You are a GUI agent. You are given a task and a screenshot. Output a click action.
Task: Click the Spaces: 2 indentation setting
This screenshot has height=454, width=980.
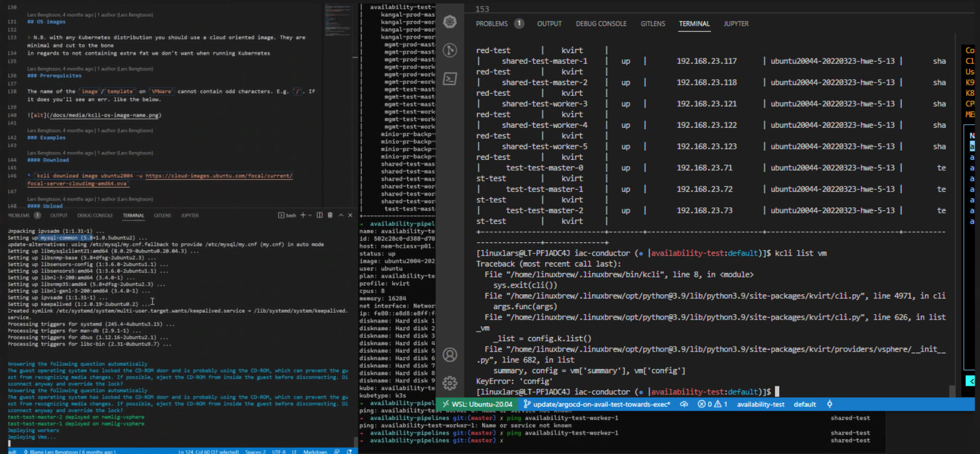click(255, 451)
